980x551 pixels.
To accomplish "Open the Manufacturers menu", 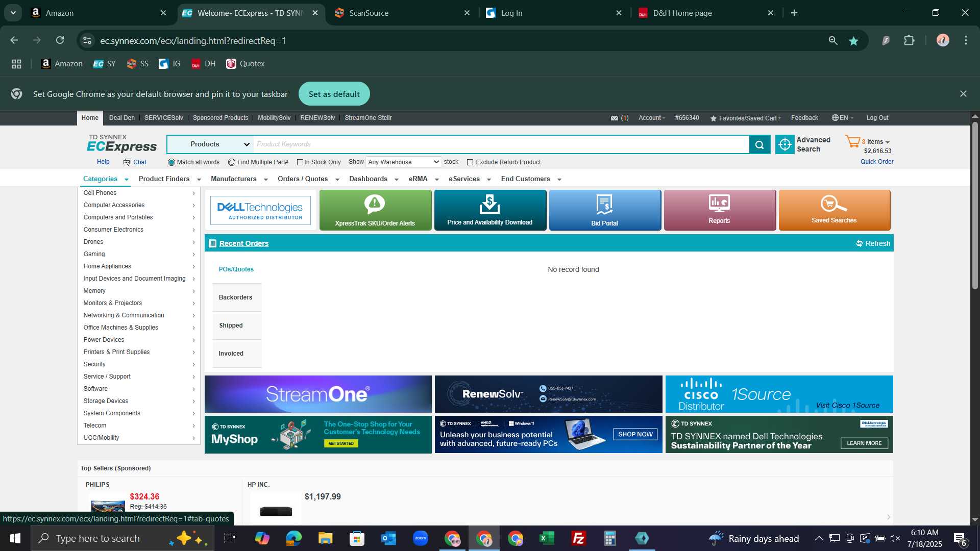I will pos(239,179).
